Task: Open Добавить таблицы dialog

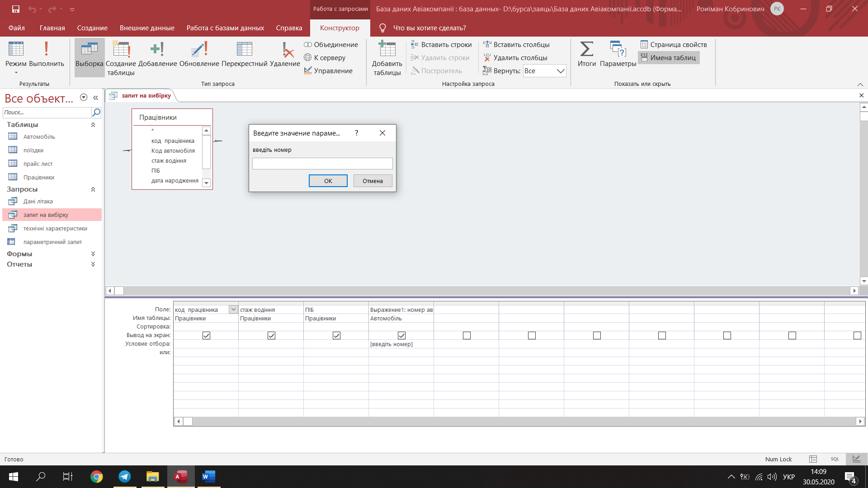Action: tap(387, 58)
